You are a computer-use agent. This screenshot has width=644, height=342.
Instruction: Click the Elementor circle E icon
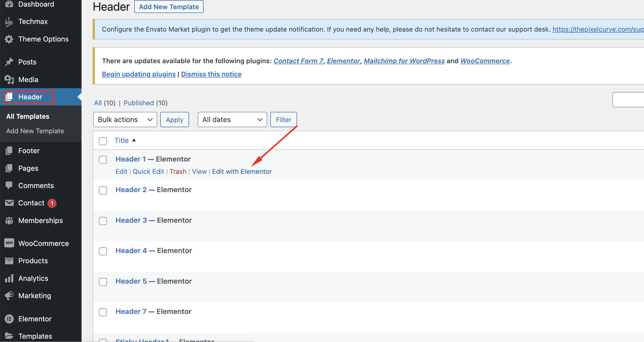[9, 319]
